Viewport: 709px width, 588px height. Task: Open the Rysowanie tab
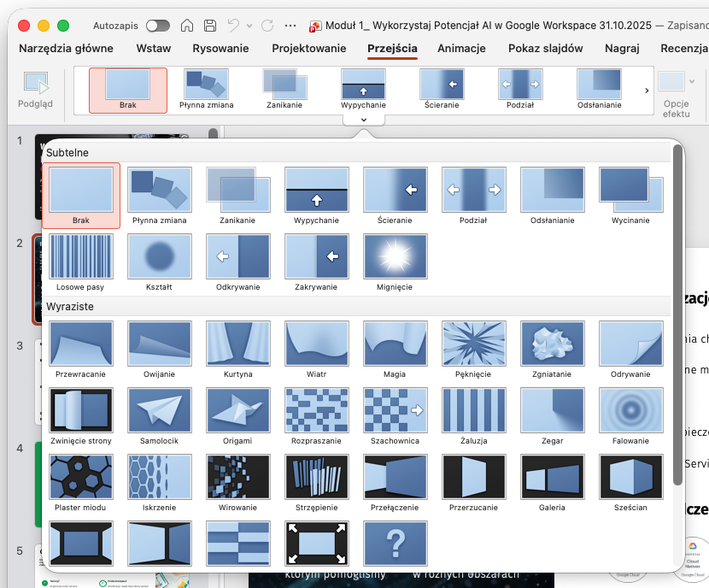(x=220, y=49)
